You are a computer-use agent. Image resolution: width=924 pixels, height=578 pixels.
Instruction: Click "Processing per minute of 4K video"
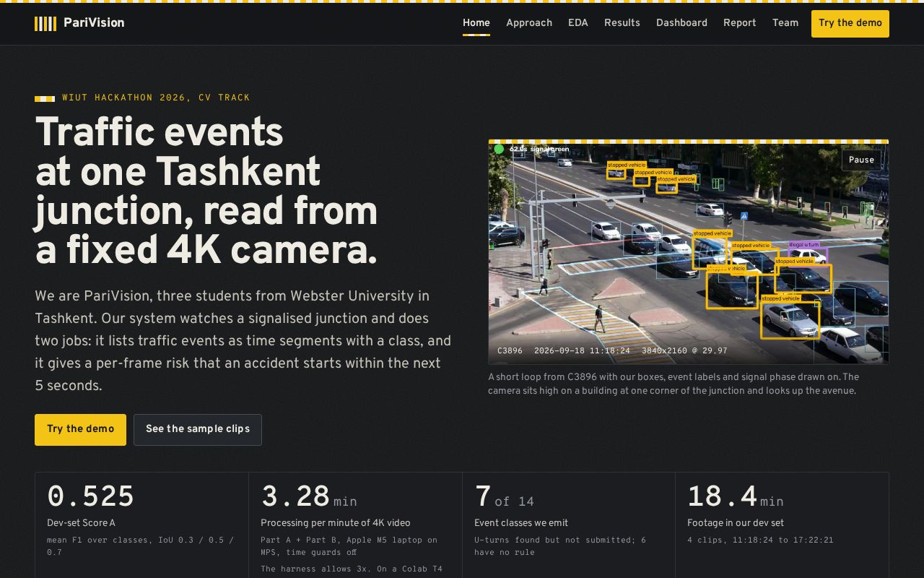coord(336,523)
